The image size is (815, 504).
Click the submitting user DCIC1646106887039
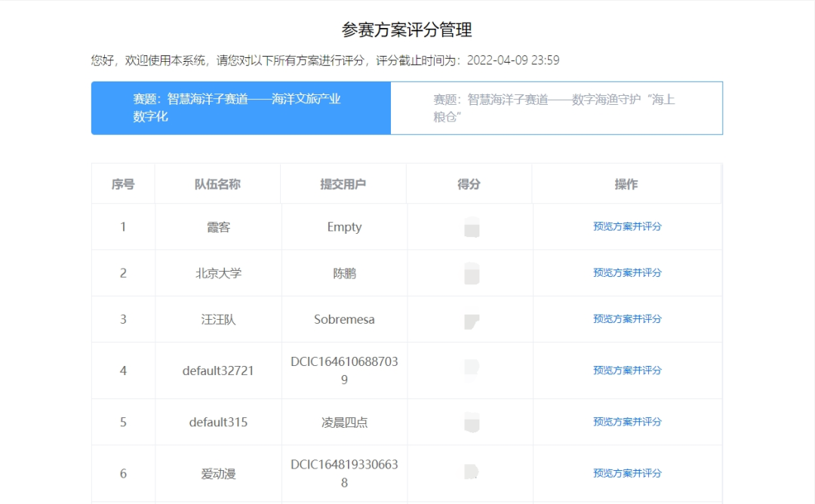click(344, 370)
